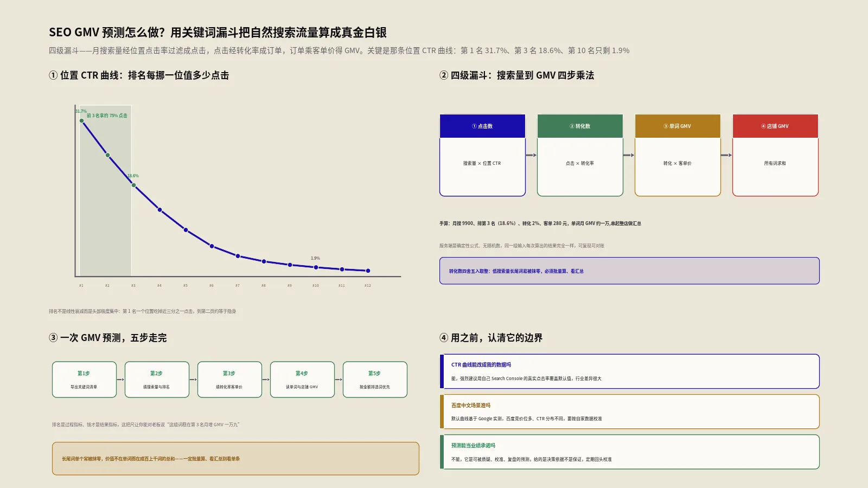Image resolution: width=868 pixels, height=488 pixels.
Task: Click the question '百度中文场景准吗'
Action: coord(471,406)
